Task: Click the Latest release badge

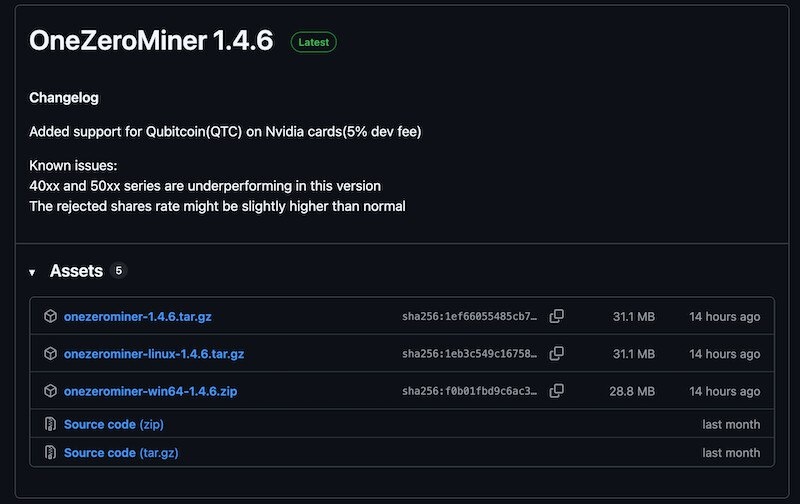Action: coord(313,42)
